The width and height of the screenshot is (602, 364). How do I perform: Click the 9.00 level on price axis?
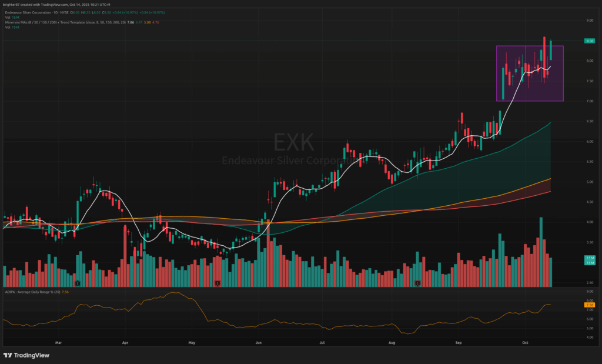coord(588,21)
